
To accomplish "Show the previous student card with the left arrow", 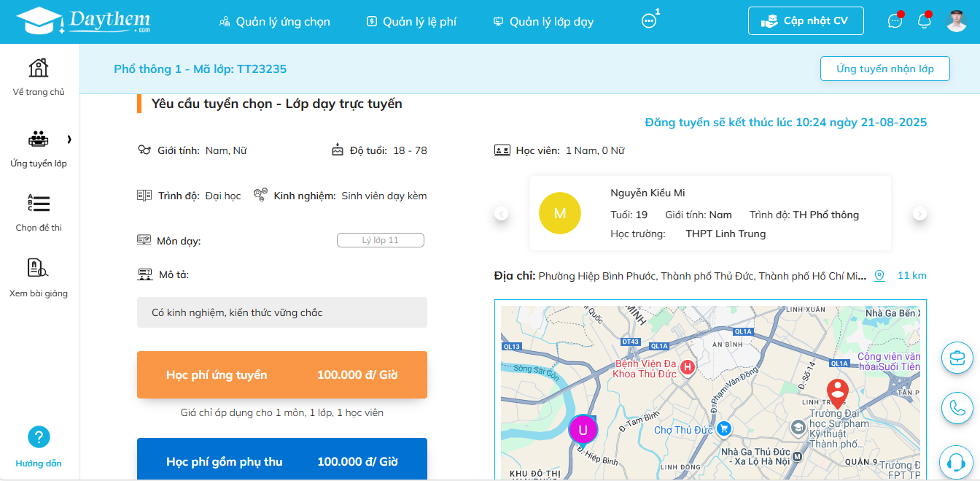I will click(501, 214).
